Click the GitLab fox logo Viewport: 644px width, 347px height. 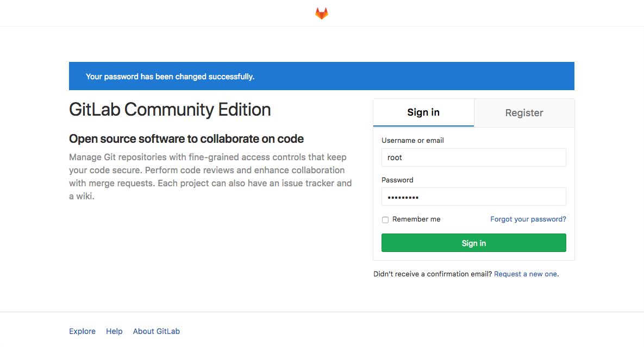pyautogui.click(x=321, y=13)
